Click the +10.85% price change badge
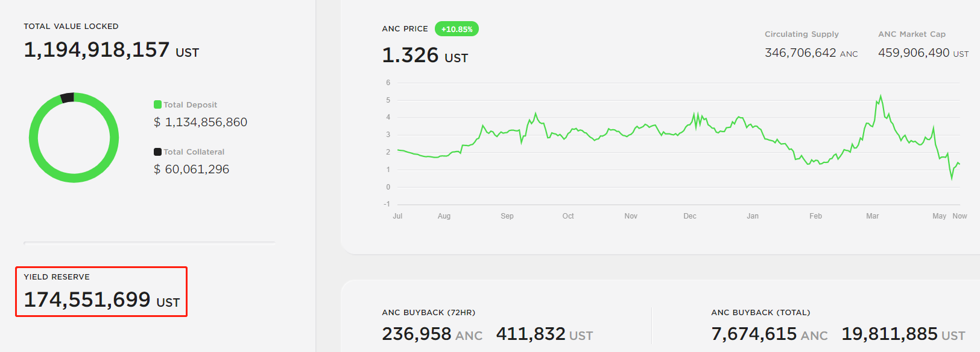 pyautogui.click(x=457, y=29)
